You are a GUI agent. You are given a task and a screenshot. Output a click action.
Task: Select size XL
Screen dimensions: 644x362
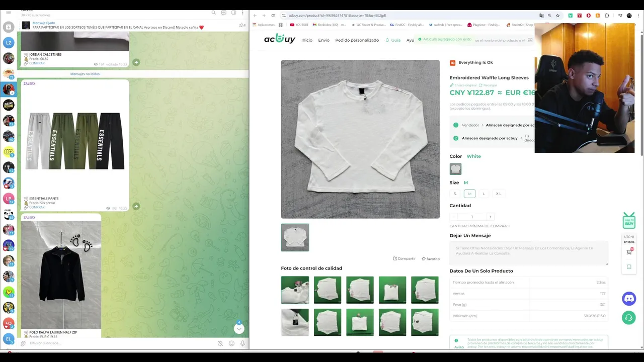[x=499, y=194]
